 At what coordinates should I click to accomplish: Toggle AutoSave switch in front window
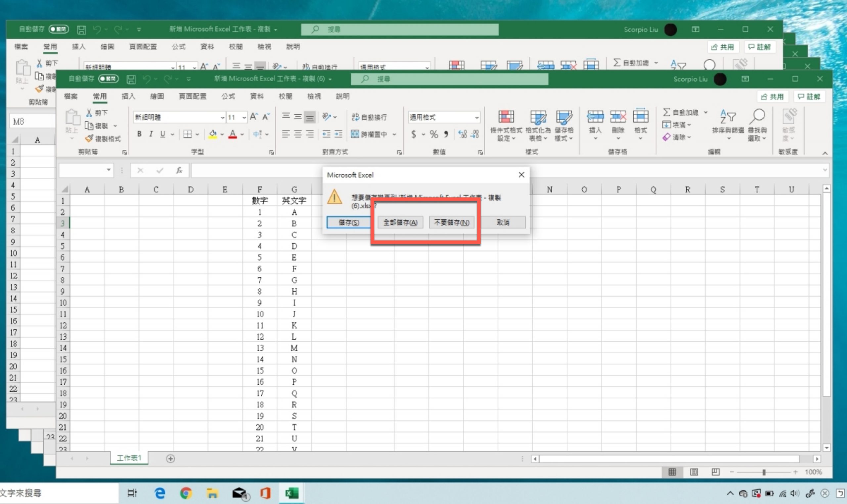pyautogui.click(x=108, y=79)
